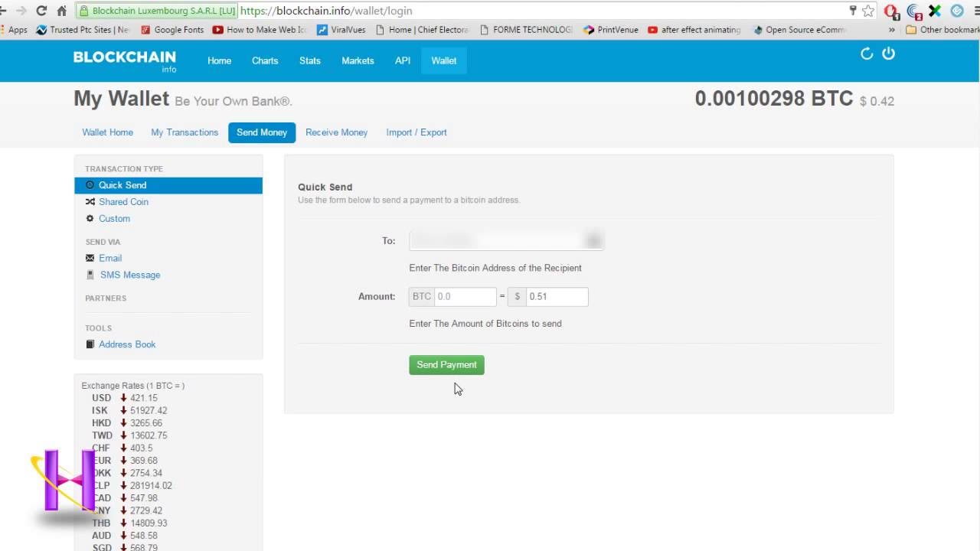Click the dollar amount input field
The width and height of the screenshot is (980, 551).
[x=557, y=296]
